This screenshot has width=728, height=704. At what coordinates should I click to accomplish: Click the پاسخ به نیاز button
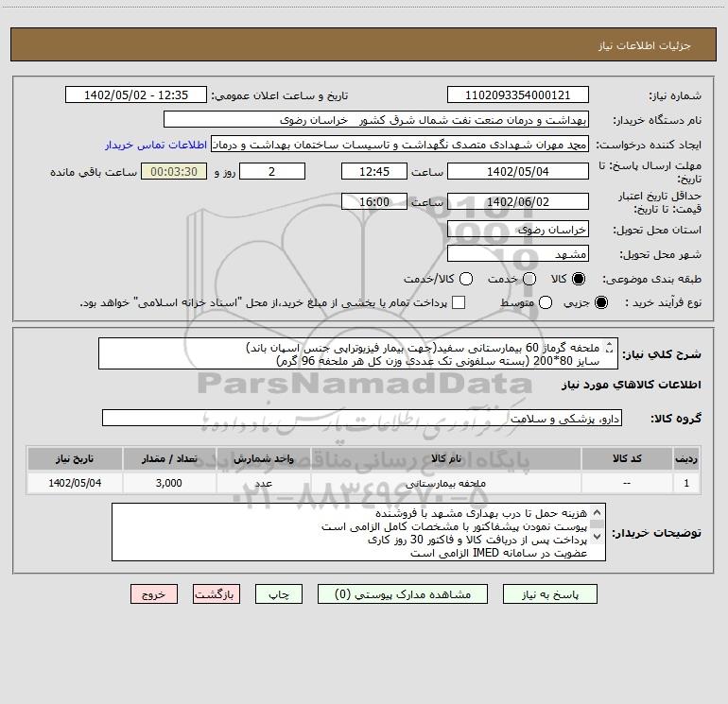549,594
